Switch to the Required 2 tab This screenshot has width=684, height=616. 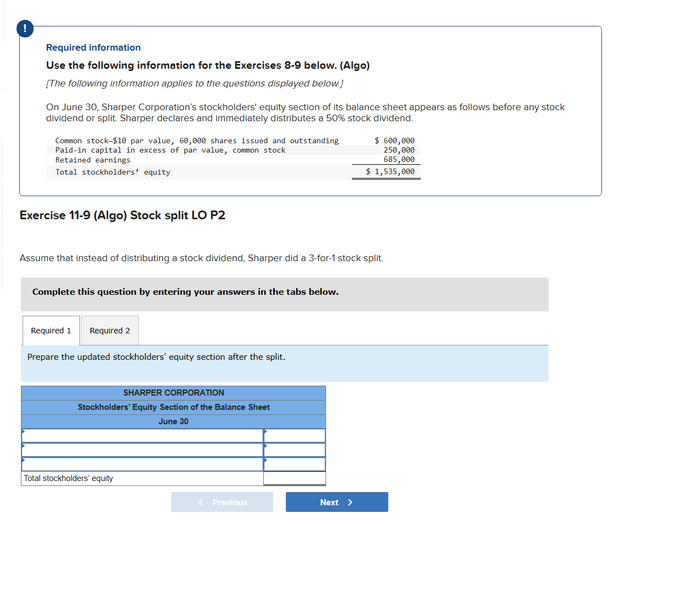pos(110,330)
